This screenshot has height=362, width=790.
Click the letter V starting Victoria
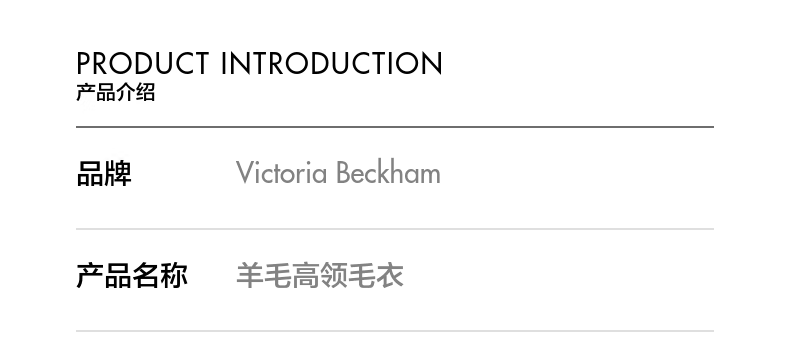point(244,173)
